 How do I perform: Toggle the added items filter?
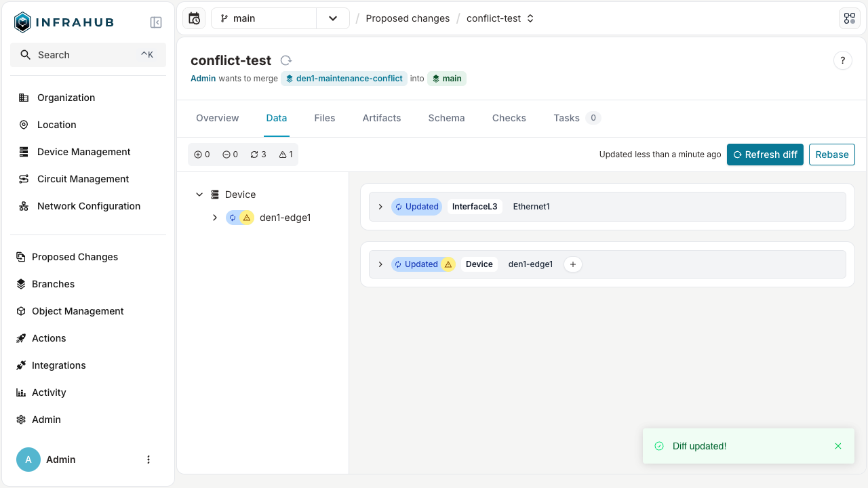tap(202, 155)
